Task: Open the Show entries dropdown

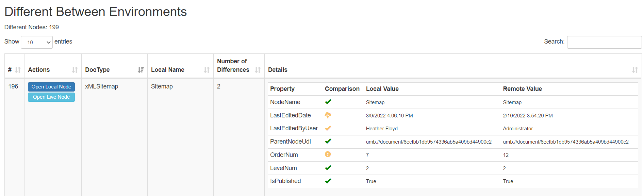Action: [x=36, y=42]
